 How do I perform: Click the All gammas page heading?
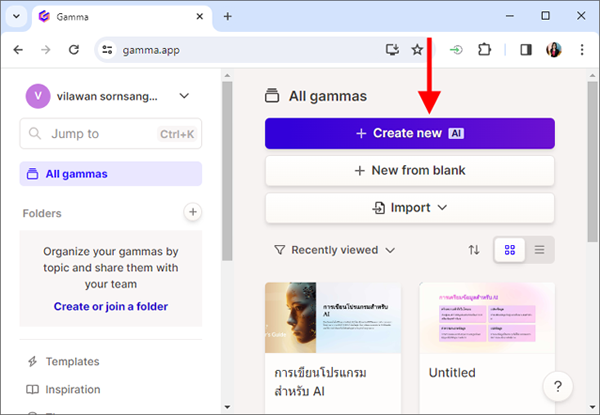click(328, 96)
